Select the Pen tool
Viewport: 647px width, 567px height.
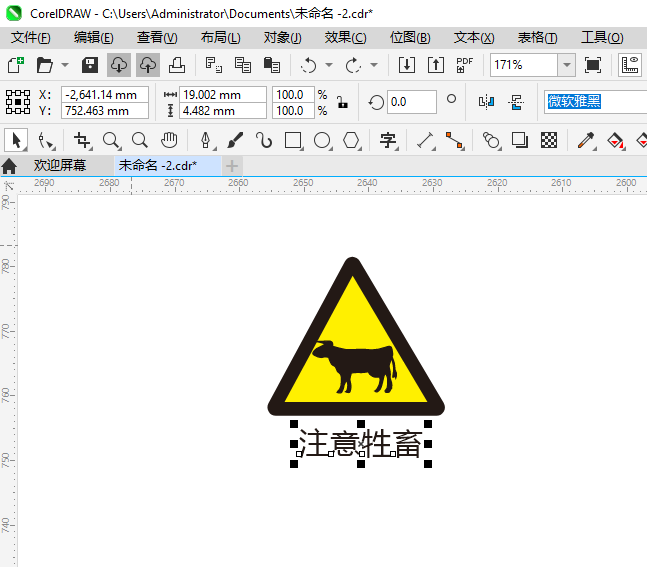tap(206, 140)
